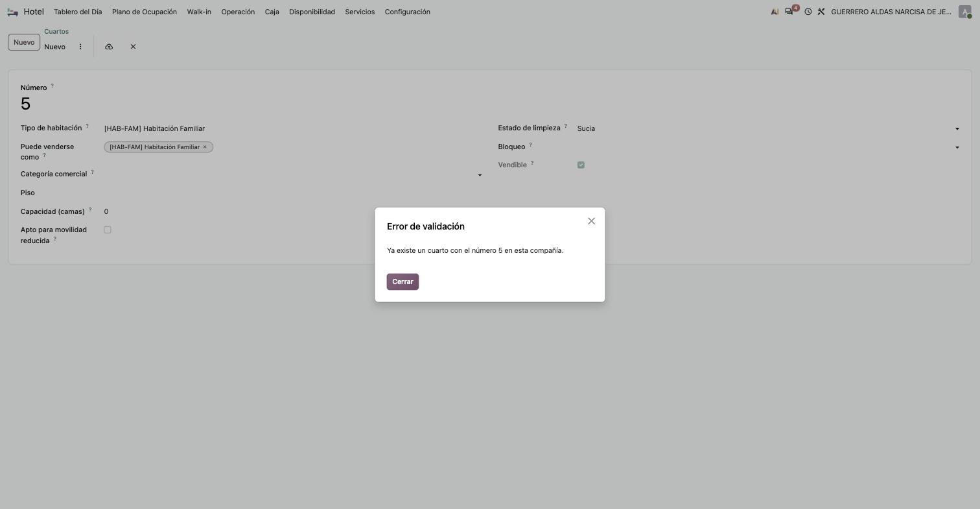Show help tooltip for Bloqueo
The image size is (980, 509).
click(x=530, y=145)
